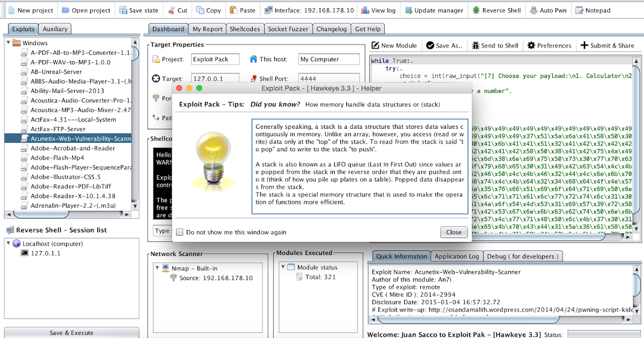This screenshot has width=644, height=338.
Task: Open the My Report tab
Action: pos(207,29)
